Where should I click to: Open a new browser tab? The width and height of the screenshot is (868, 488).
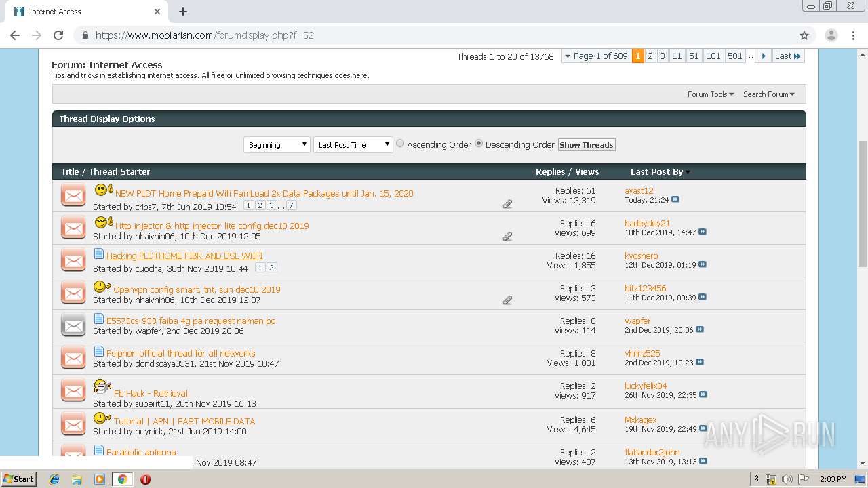183,12
